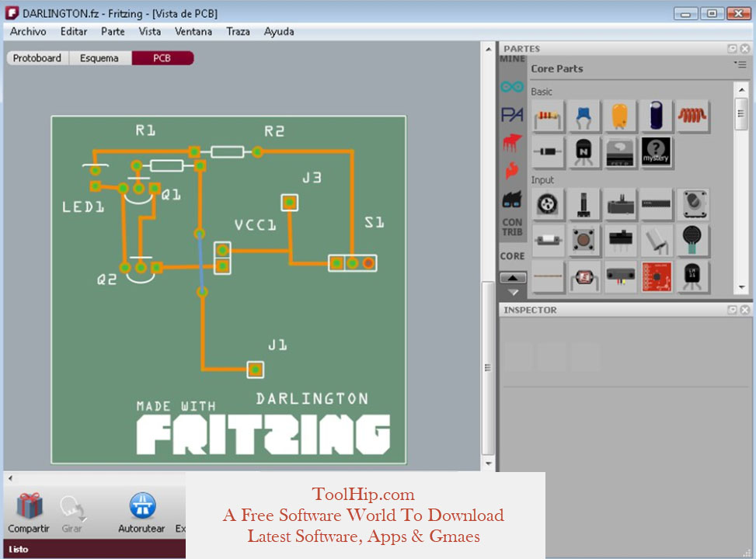This screenshot has height=559, width=756.
Task: Select the CORE parts bin tab
Action: click(512, 256)
